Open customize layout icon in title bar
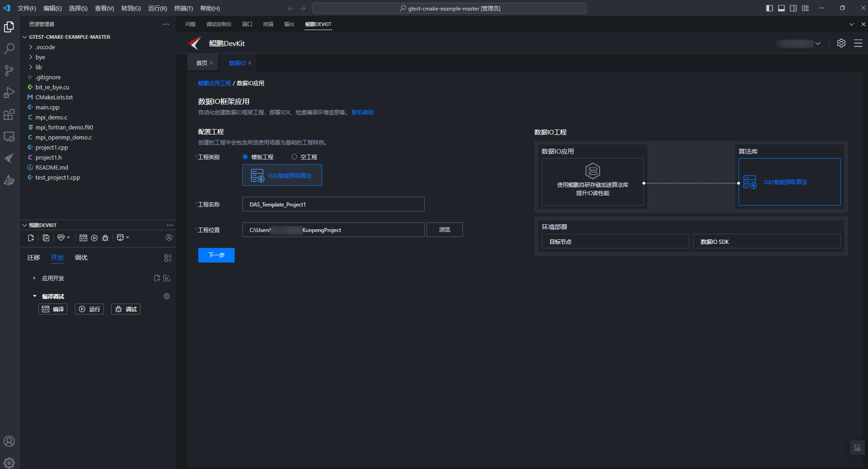This screenshot has width=868, height=469. pyautogui.click(x=806, y=8)
